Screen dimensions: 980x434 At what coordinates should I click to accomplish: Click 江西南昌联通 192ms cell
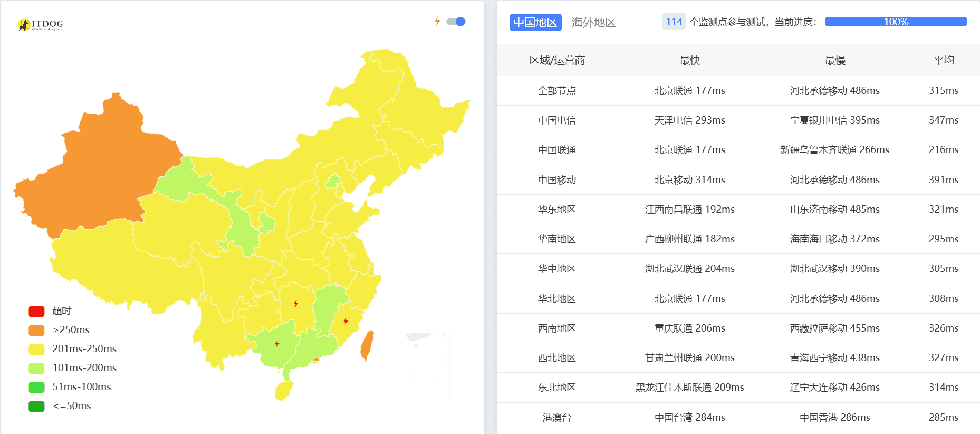(690, 210)
